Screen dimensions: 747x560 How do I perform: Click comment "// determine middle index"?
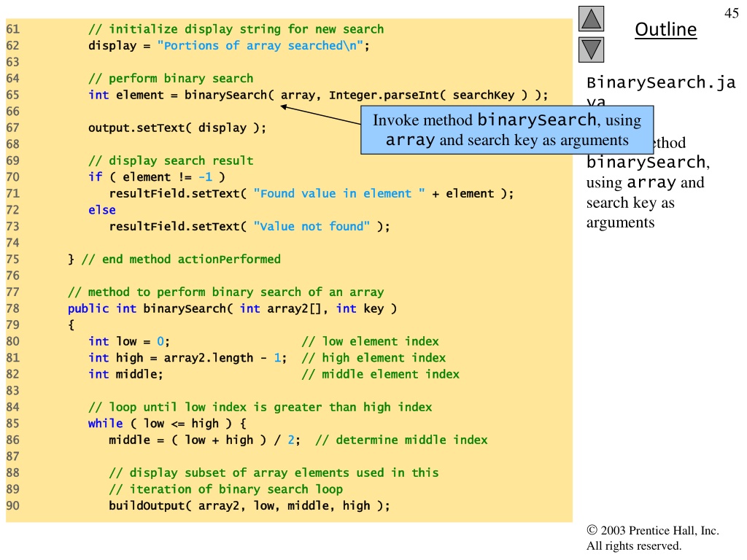401,440
